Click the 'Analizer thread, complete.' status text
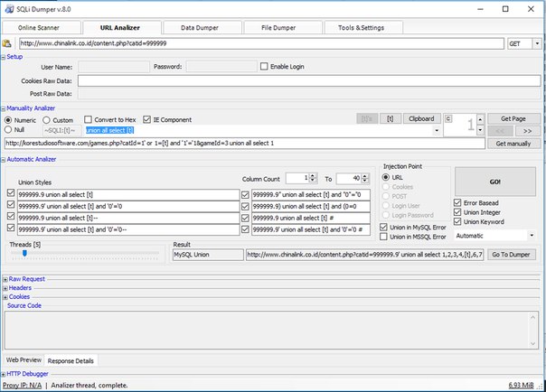This screenshot has height=392, width=546. coord(89,385)
